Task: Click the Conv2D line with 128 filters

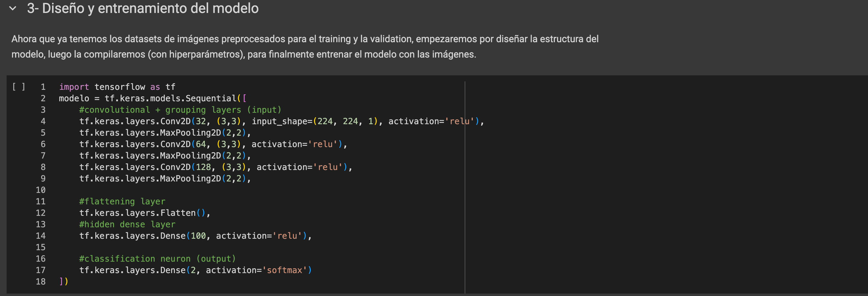Action: pos(215,167)
